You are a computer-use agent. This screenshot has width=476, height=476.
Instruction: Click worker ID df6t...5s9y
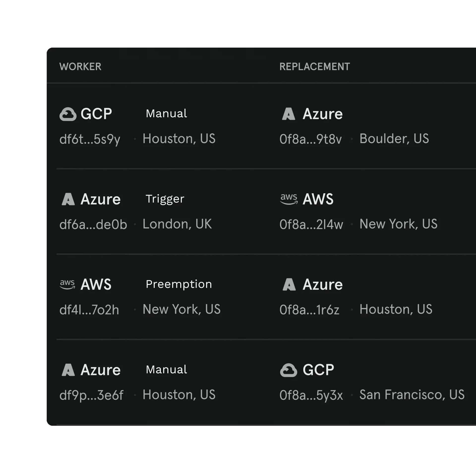pyautogui.click(x=90, y=139)
